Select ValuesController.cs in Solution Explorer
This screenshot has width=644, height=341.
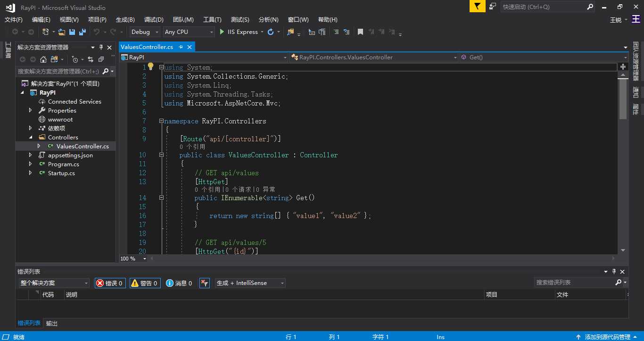(83, 146)
